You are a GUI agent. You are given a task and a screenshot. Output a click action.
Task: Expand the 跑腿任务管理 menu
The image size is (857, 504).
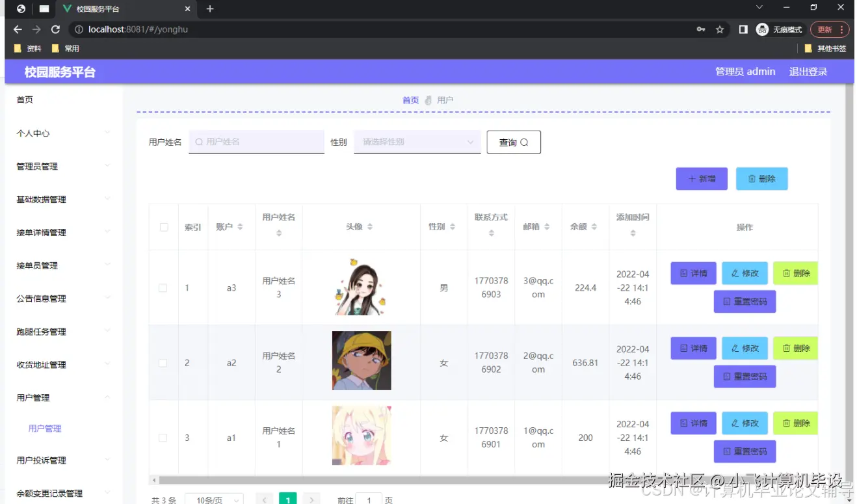63,332
